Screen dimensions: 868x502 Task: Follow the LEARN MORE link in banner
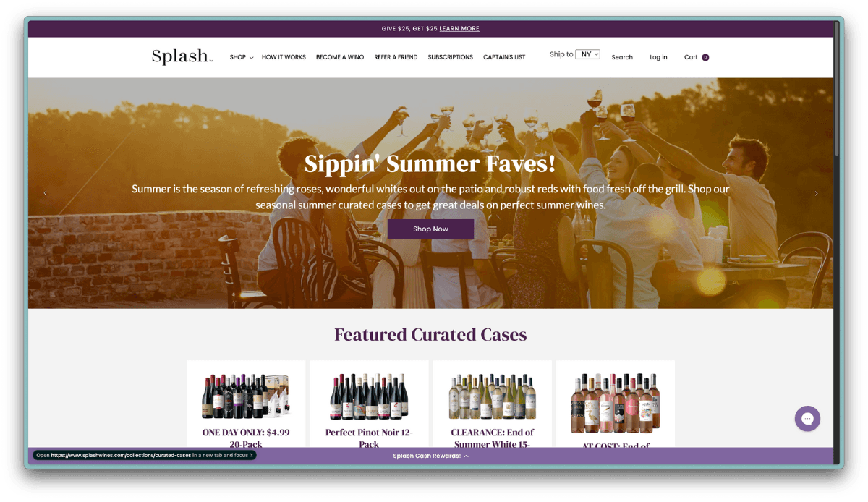(x=459, y=29)
